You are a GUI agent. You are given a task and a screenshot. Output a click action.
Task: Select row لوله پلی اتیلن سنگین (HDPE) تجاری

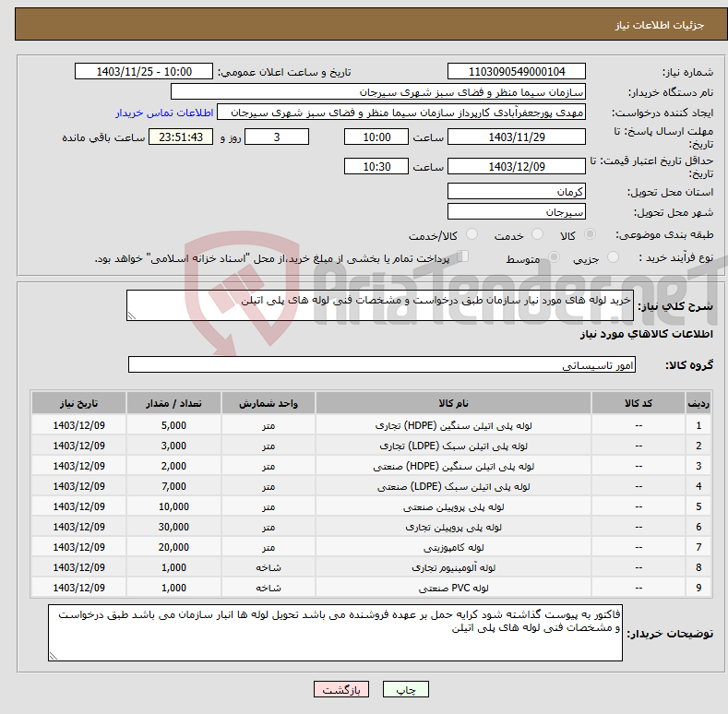pos(372,425)
